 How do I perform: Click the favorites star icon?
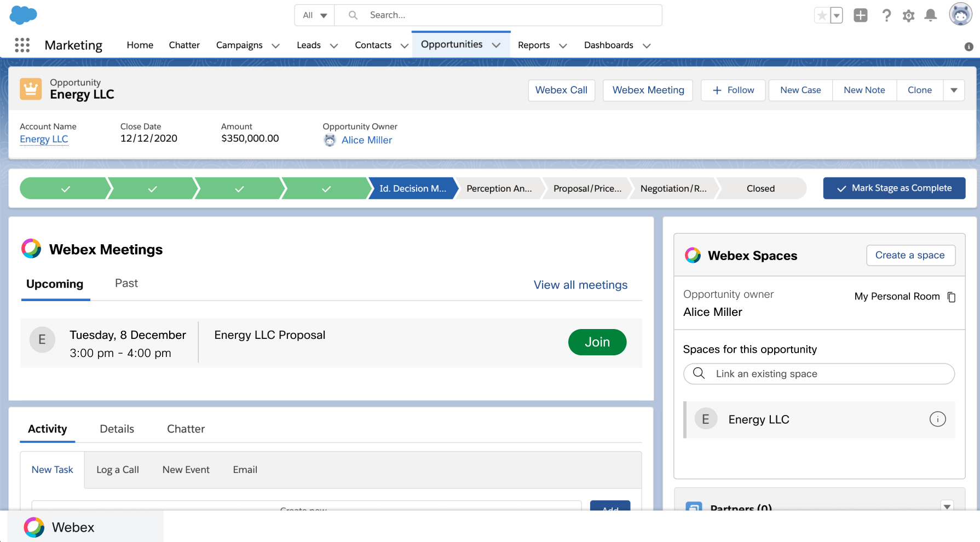822,15
